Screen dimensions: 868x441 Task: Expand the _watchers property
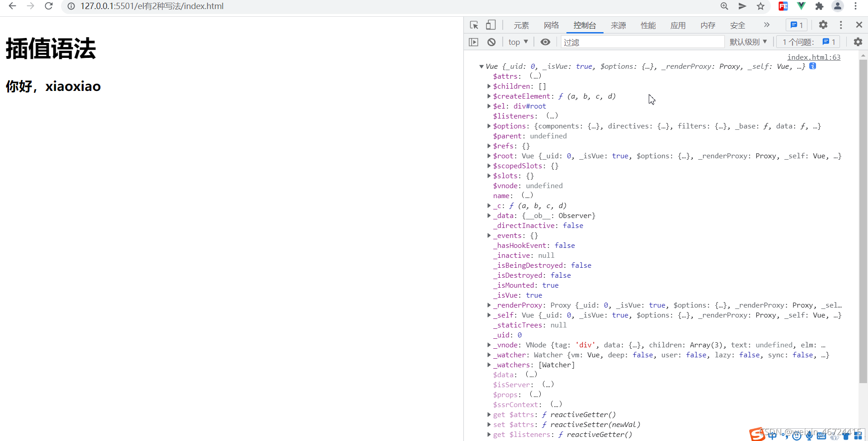click(x=489, y=365)
